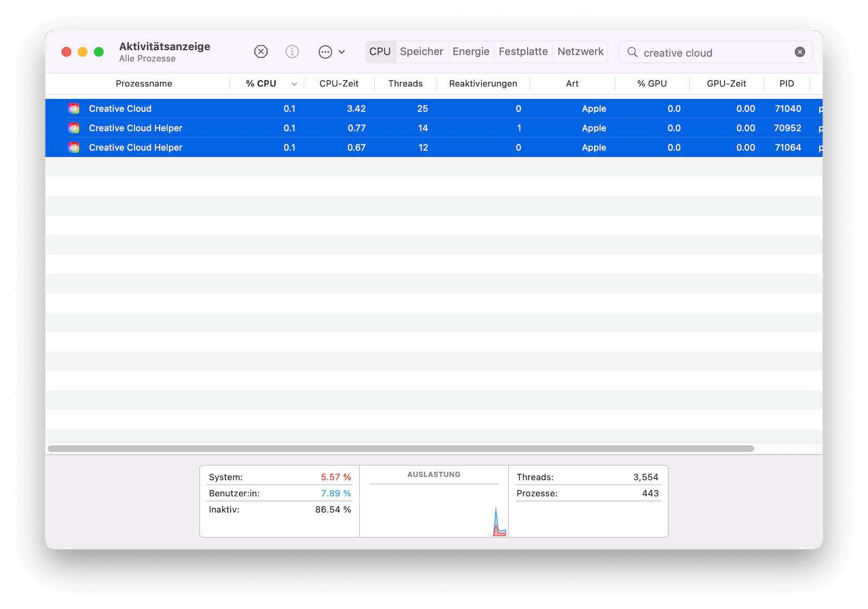Click the 'Apple' Art cell in Creative Cloud row

tap(594, 109)
